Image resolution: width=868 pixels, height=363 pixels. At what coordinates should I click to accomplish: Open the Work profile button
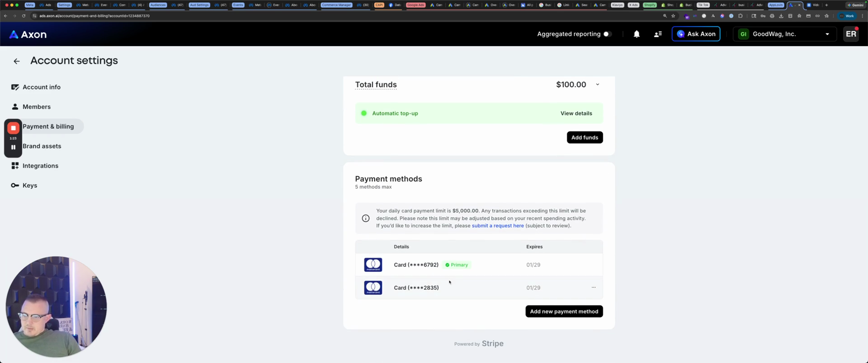[847, 16]
